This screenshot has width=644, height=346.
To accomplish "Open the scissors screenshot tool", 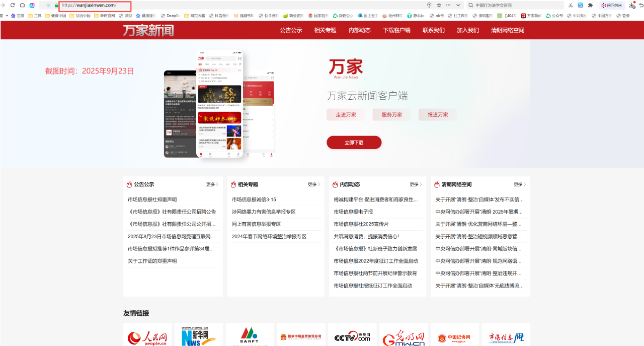I will (571, 5).
